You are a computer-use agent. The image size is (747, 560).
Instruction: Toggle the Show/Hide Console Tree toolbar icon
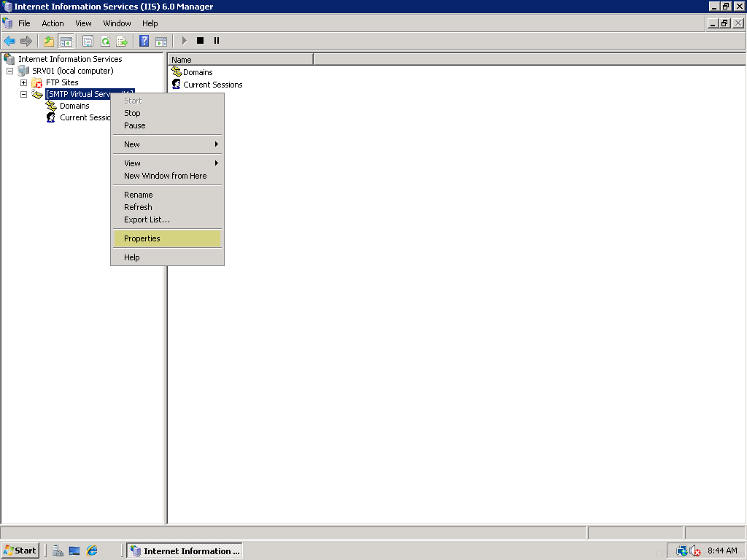tap(66, 41)
